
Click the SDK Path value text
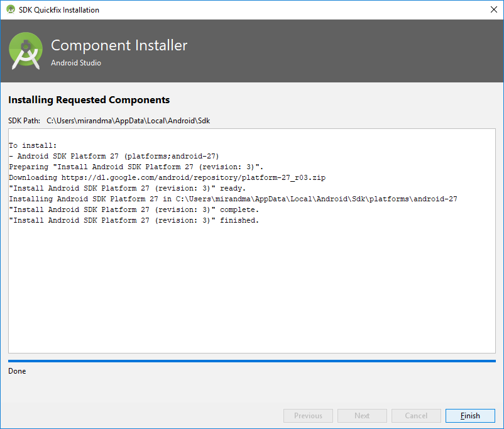[128, 120]
